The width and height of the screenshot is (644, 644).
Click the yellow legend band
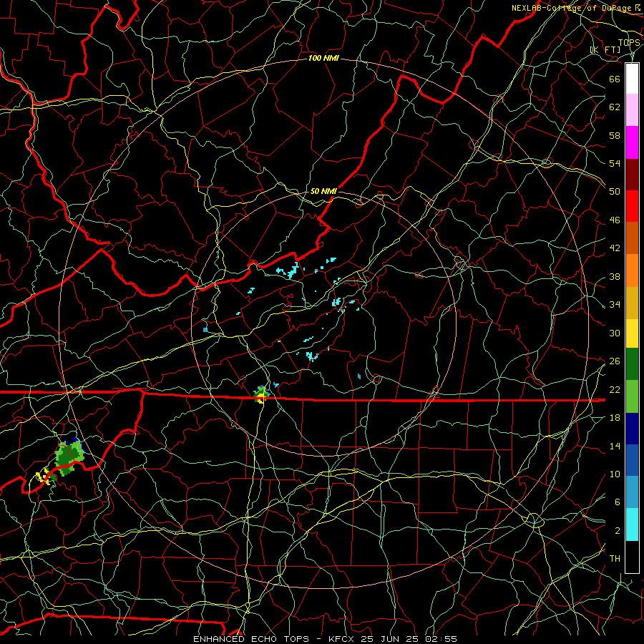click(x=632, y=333)
